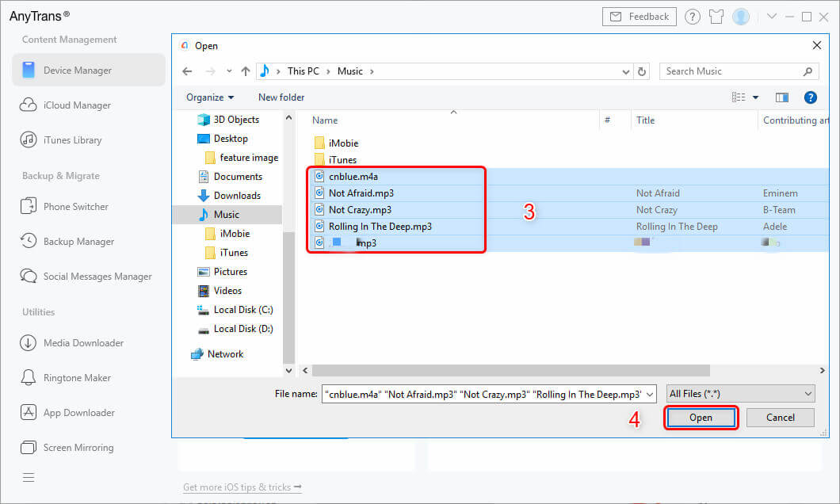Select 'feature image' folder in tree

pyautogui.click(x=249, y=158)
